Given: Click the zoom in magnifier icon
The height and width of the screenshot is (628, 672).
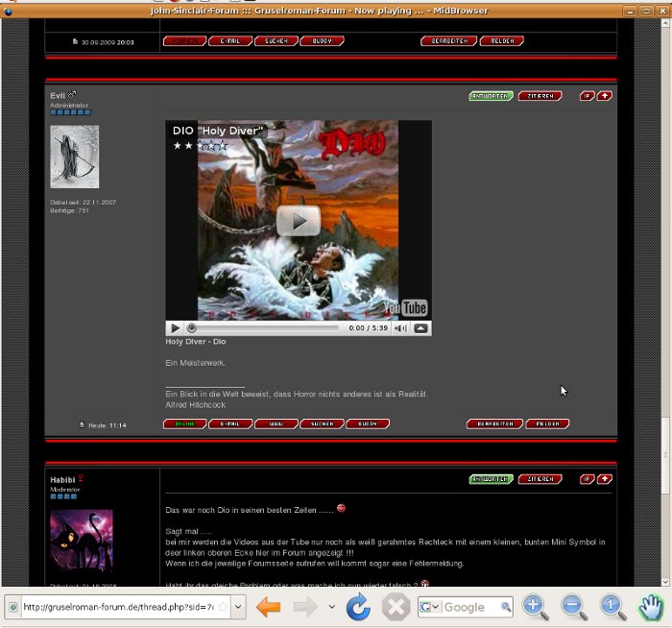Looking at the screenshot, I should (x=535, y=607).
